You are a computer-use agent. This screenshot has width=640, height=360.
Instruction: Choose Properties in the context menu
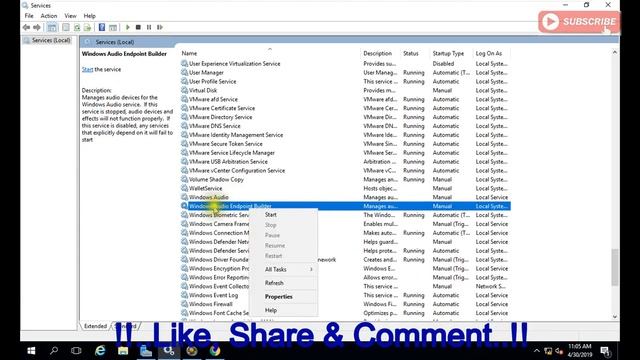283,297
